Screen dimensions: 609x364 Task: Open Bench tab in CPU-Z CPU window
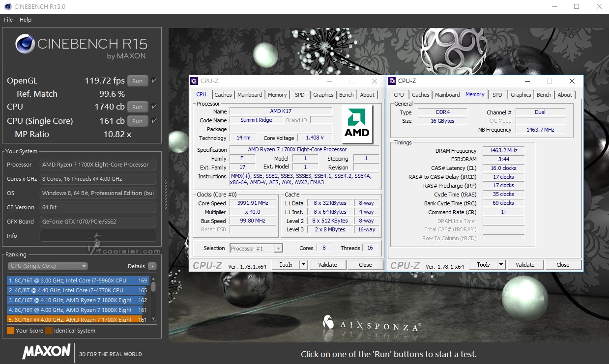point(347,95)
